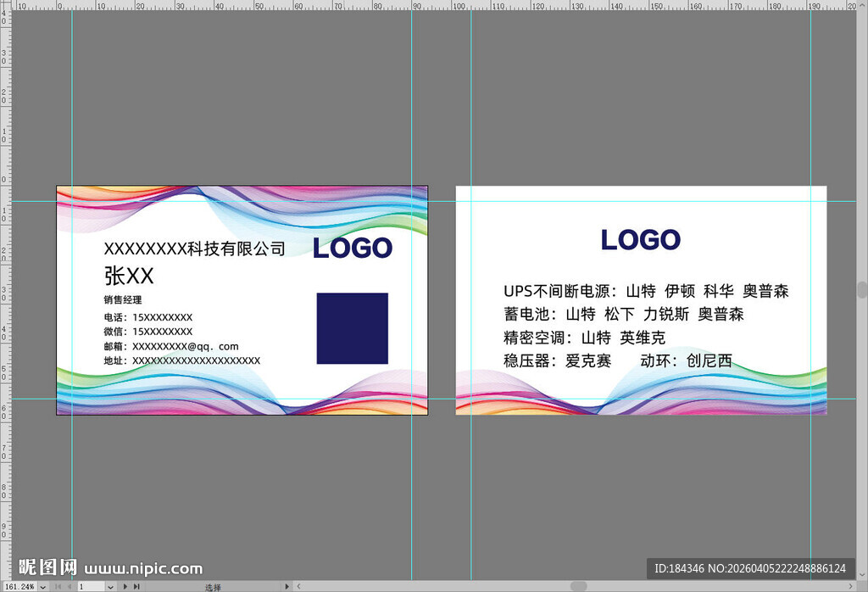Image resolution: width=868 pixels, height=592 pixels.
Task: Click the artboard number field
Action: click(92, 586)
